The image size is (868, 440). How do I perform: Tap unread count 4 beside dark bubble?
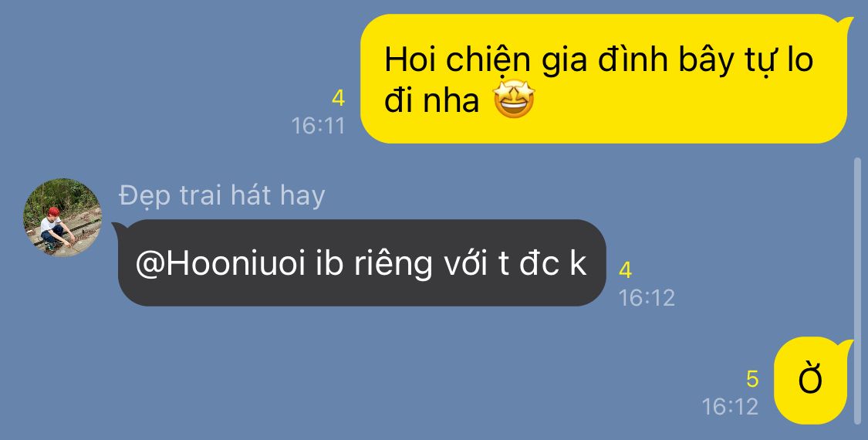click(625, 270)
